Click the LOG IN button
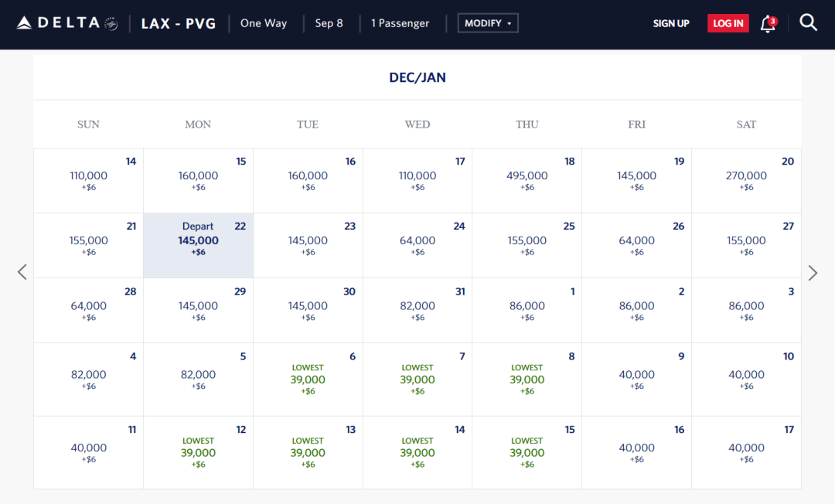The image size is (835, 504). click(728, 23)
